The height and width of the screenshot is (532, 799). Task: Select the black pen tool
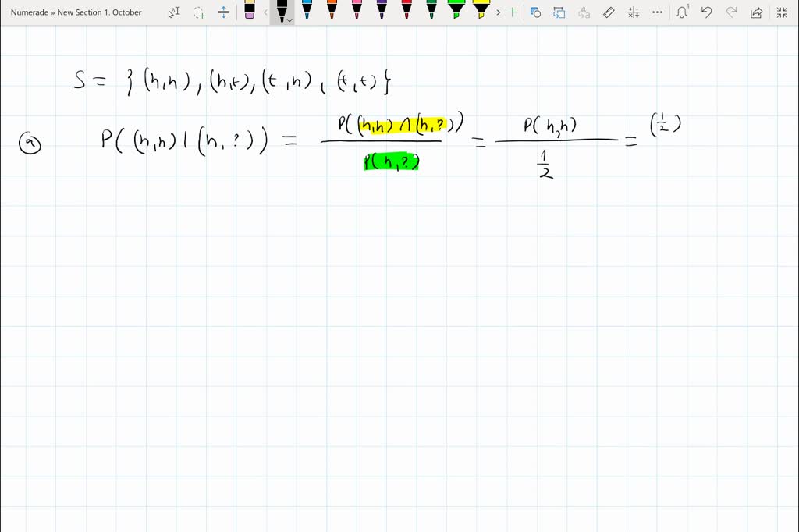[x=282, y=12]
